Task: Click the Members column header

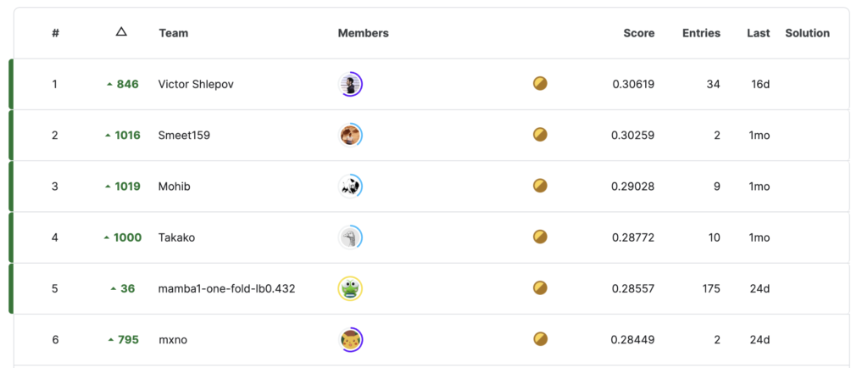Action: (x=363, y=33)
